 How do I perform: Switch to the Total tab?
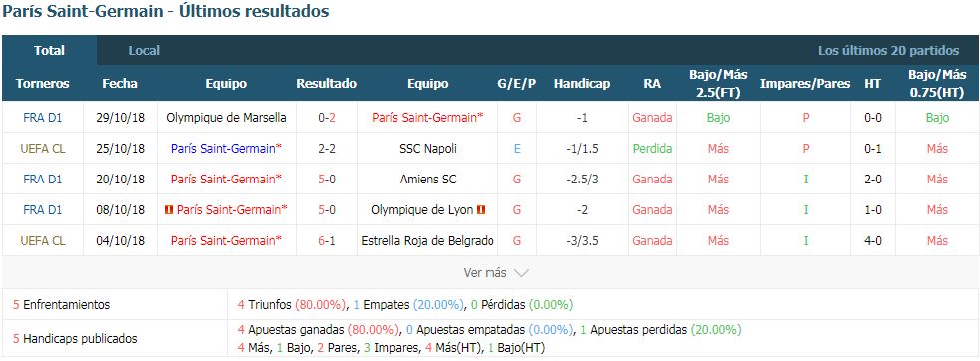click(x=50, y=51)
